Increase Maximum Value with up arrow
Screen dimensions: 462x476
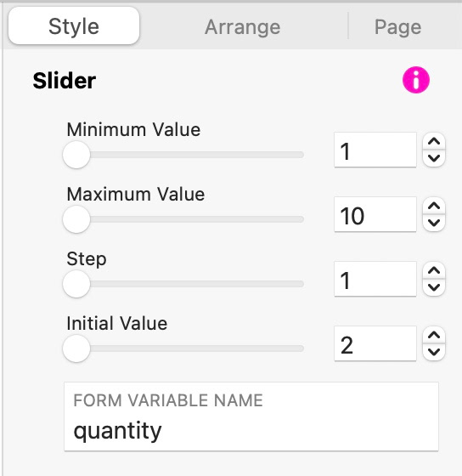tap(434, 206)
